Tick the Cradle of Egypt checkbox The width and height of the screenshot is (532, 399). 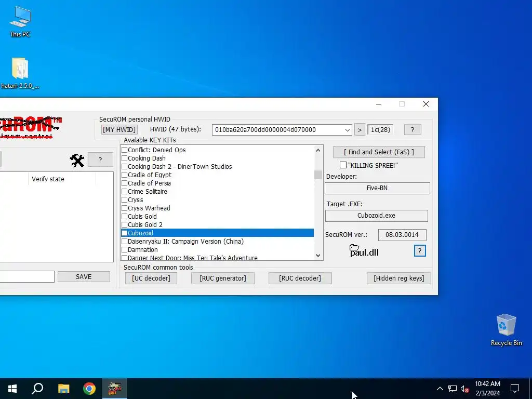tap(125, 175)
